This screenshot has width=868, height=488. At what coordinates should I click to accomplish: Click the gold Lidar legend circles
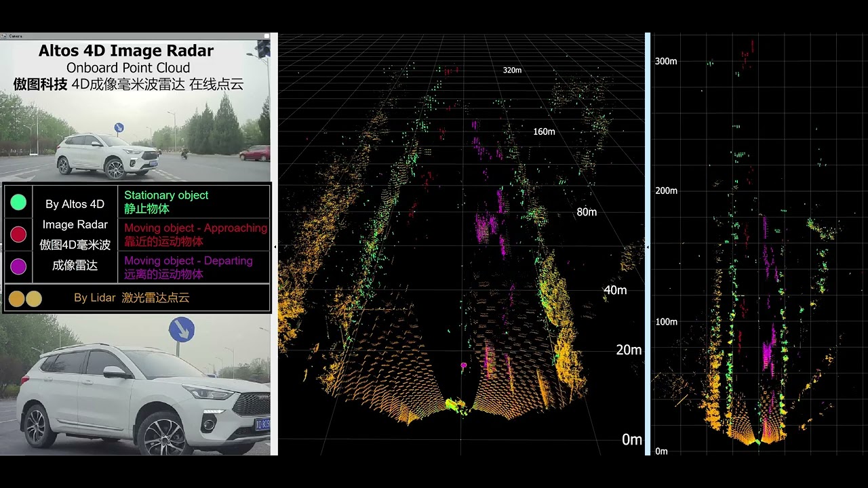pyautogui.click(x=25, y=298)
